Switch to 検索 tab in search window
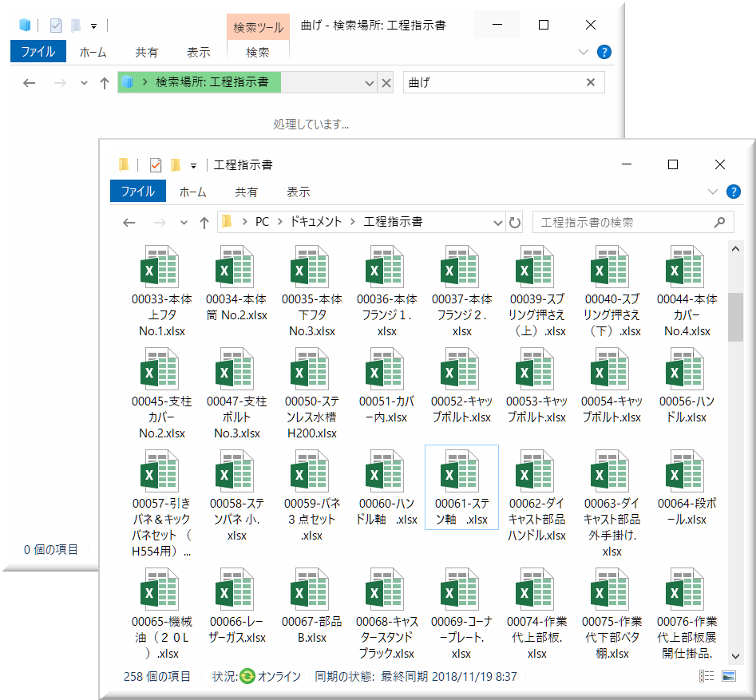The height and width of the screenshot is (700, 756). (x=258, y=52)
